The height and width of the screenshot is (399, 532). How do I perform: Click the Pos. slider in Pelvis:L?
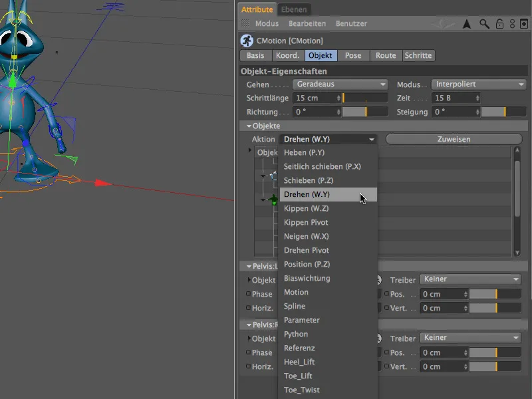[x=495, y=294]
